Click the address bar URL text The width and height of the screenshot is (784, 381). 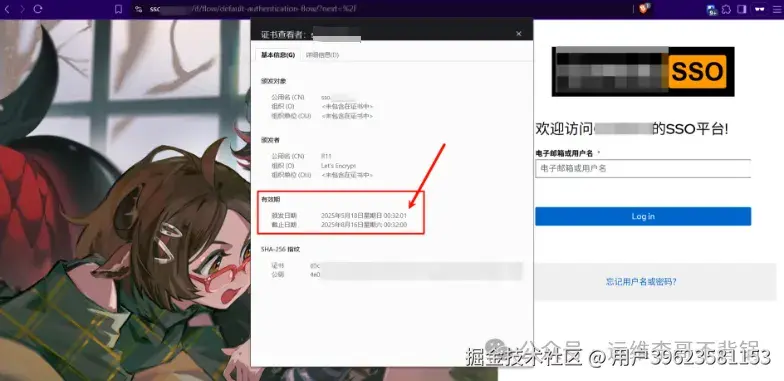[x=253, y=9]
